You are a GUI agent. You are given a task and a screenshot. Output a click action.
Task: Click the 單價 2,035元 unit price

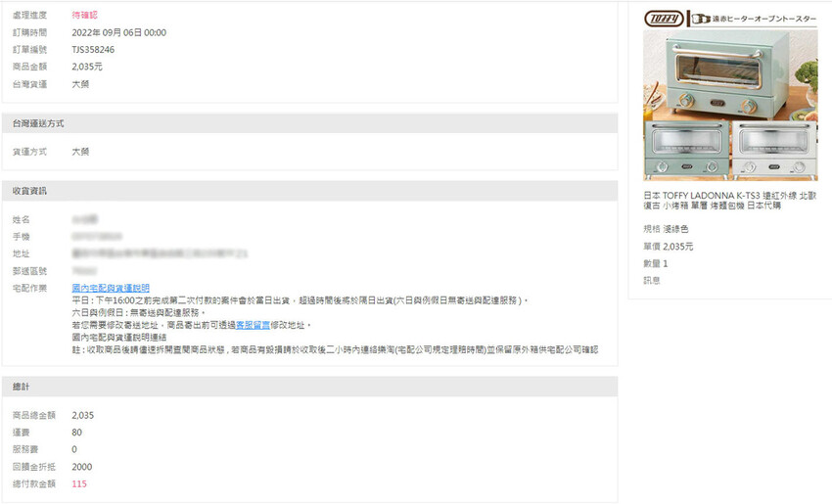tap(668, 247)
